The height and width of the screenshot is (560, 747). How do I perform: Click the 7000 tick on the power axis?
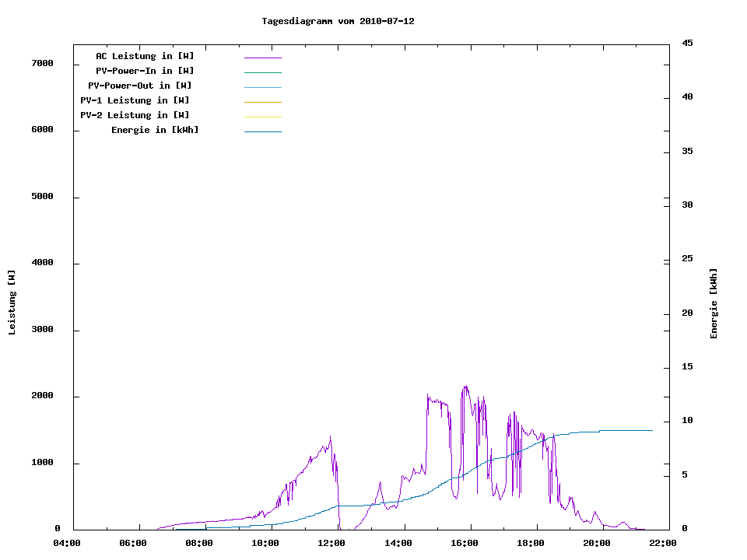click(42, 63)
